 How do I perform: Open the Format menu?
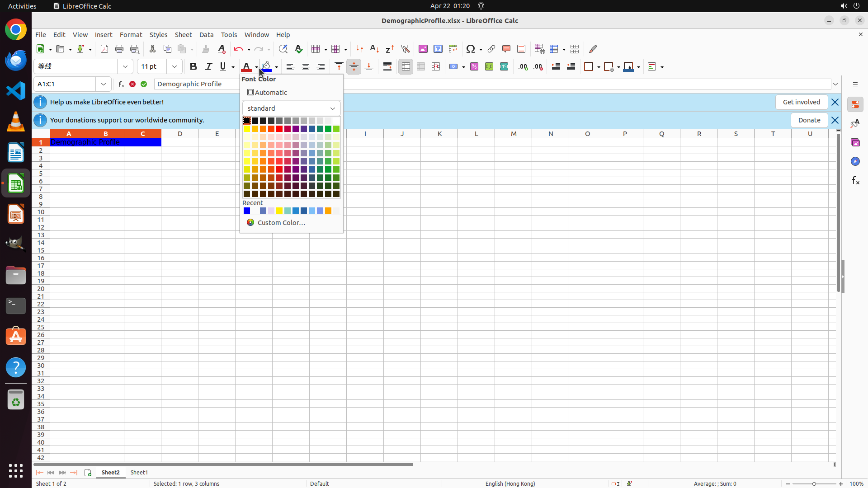coord(131,35)
